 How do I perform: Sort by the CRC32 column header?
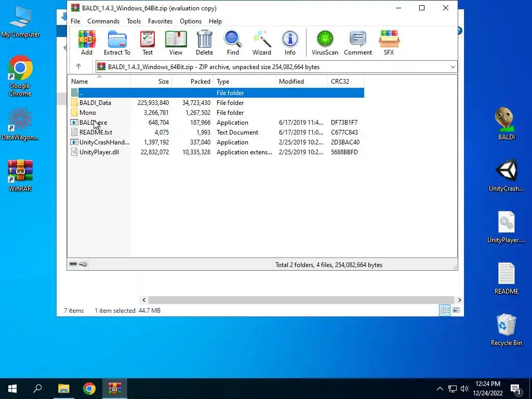[345, 82]
